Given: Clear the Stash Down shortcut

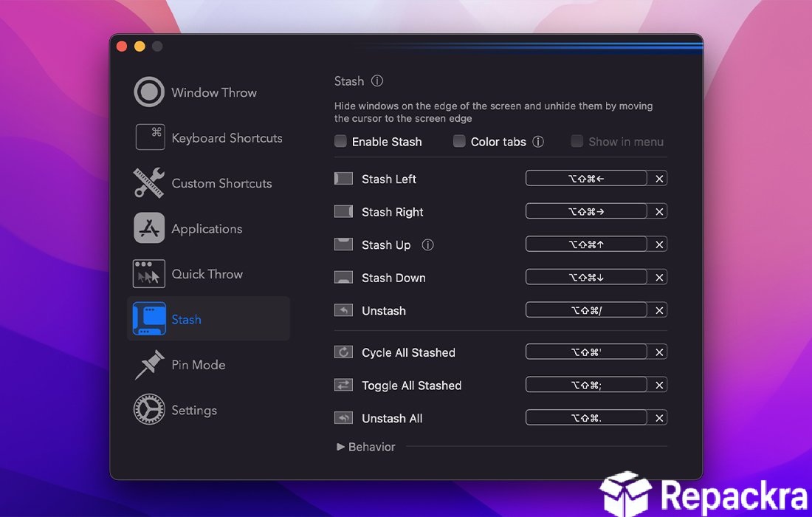Looking at the screenshot, I should (x=658, y=277).
